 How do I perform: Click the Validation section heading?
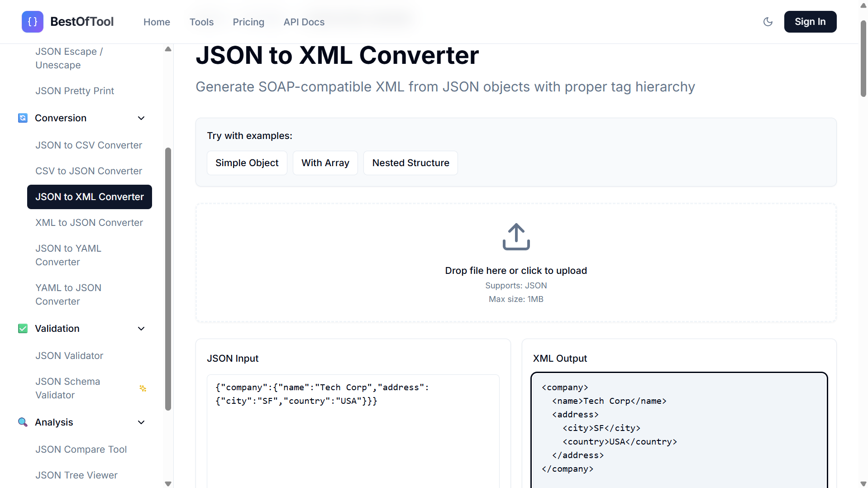[57, 329]
